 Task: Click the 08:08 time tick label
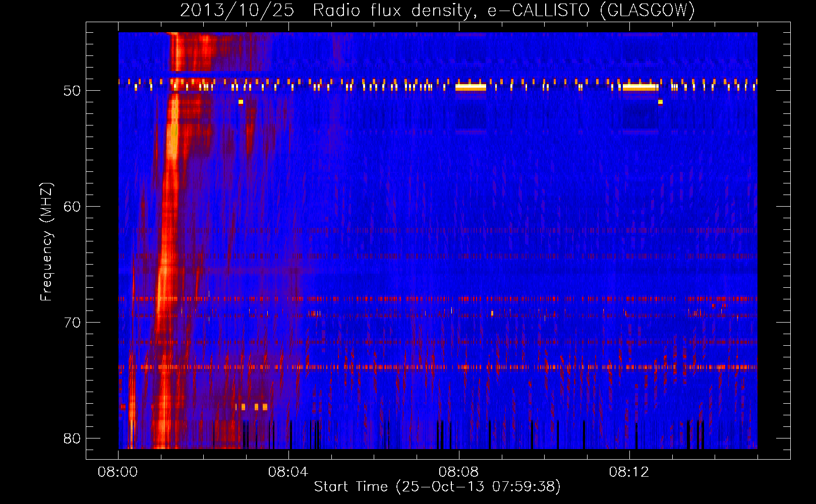tap(458, 472)
